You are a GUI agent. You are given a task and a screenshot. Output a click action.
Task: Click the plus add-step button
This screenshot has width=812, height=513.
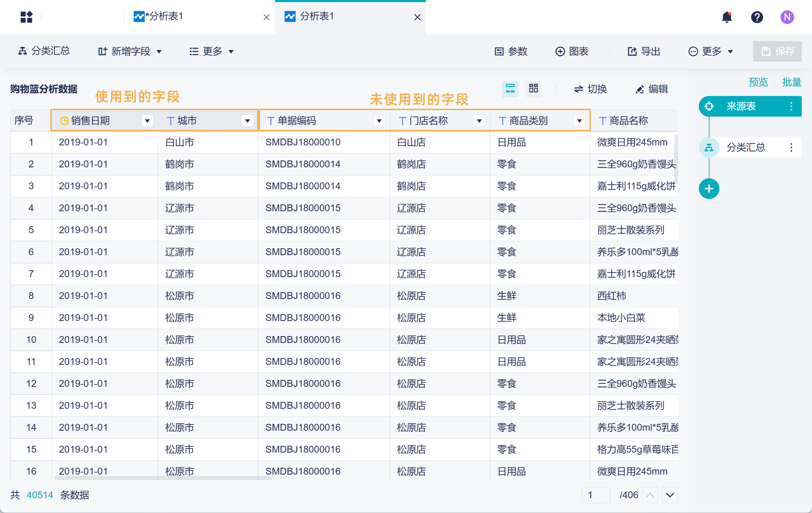click(x=709, y=189)
